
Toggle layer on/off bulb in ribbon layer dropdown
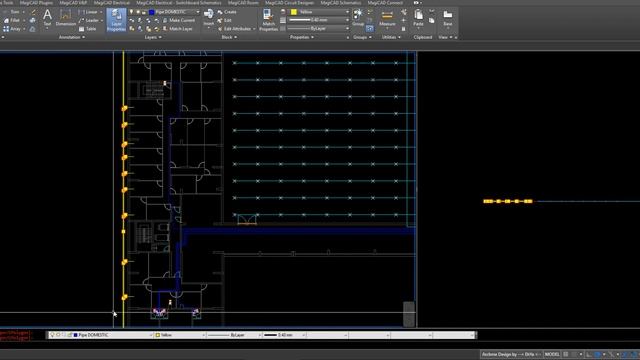coord(131,12)
